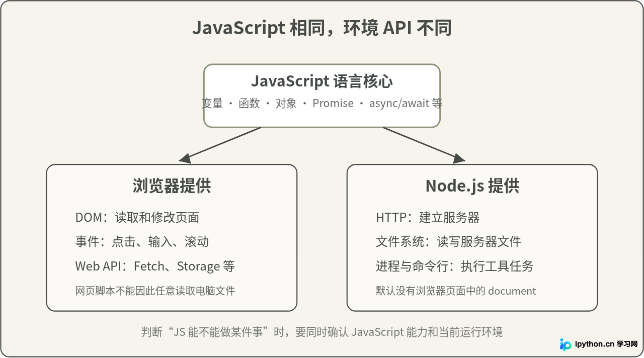Select the text "async/await" in the core box

[399, 104]
